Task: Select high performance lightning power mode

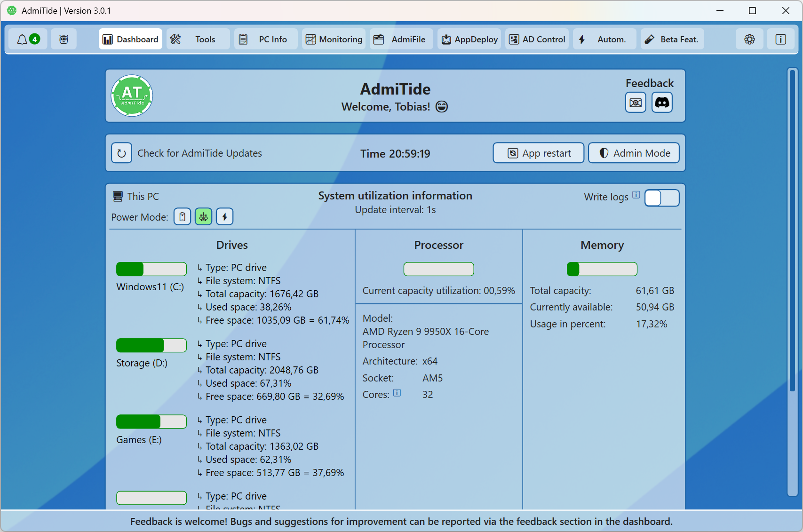Action: click(224, 217)
